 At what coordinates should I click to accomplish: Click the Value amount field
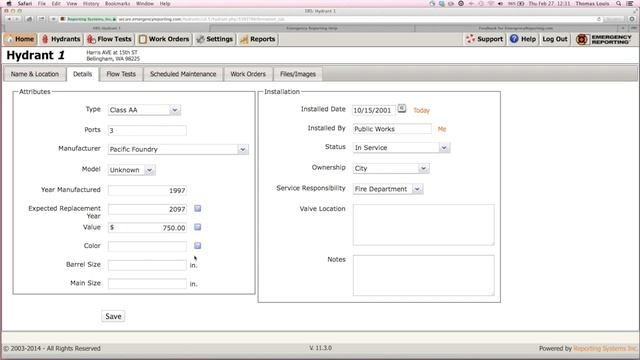(x=147, y=228)
